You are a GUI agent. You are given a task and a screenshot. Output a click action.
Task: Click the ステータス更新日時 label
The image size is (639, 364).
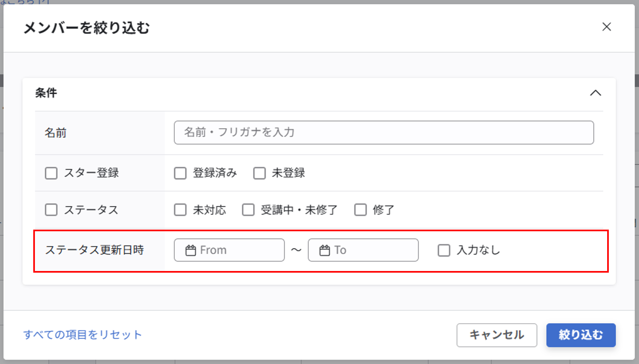[x=94, y=250]
